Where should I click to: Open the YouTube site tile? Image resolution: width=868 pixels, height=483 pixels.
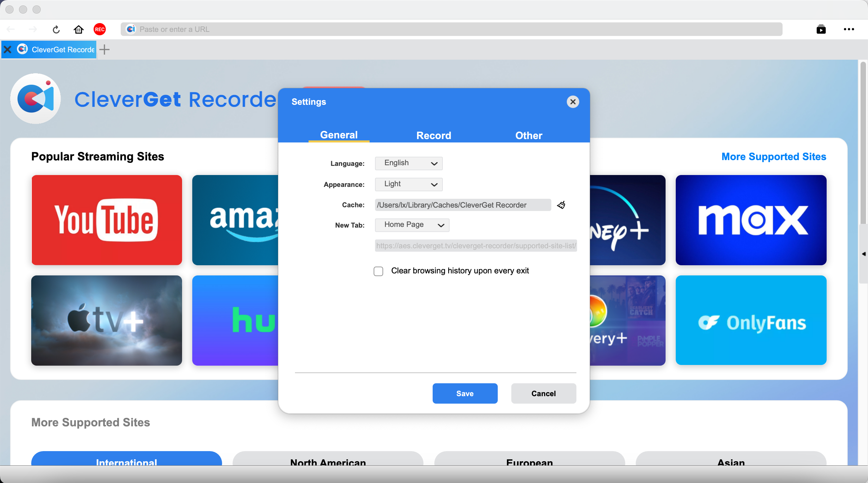pos(107,220)
